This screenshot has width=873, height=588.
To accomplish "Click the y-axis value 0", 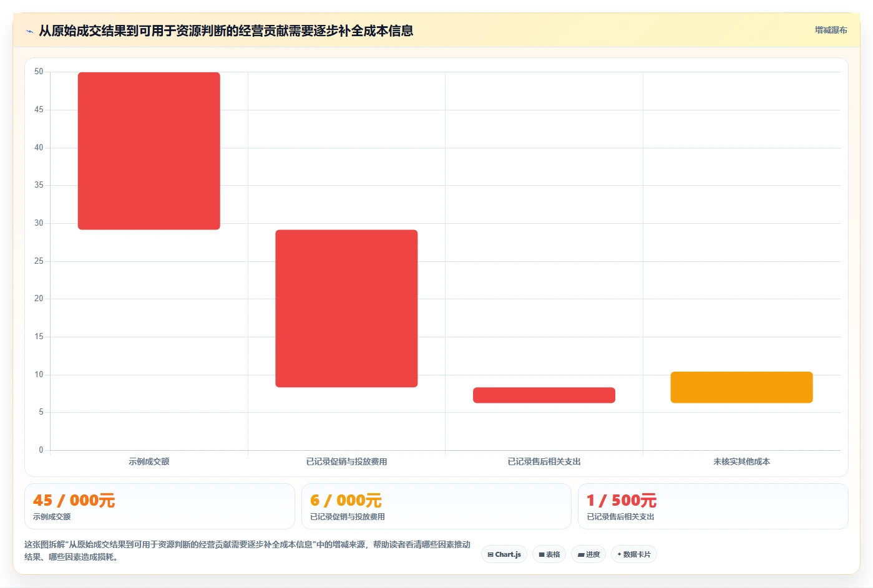I will pos(41,450).
